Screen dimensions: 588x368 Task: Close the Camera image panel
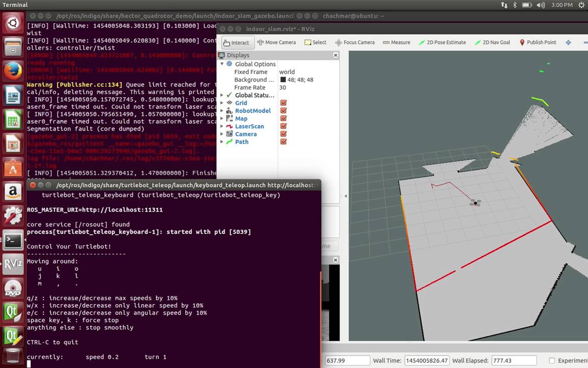click(x=336, y=260)
